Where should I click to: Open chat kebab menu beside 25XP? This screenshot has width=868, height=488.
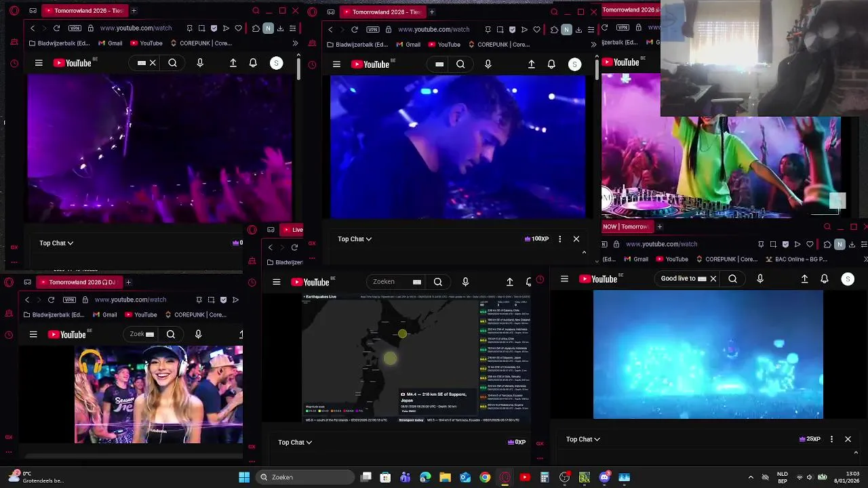pyautogui.click(x=831, y=439)
